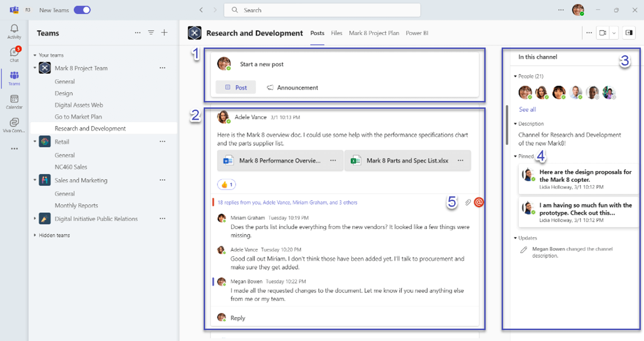Open the meet now dropdown arrow
Screen dimensions: 644x341
pos(614,33)
